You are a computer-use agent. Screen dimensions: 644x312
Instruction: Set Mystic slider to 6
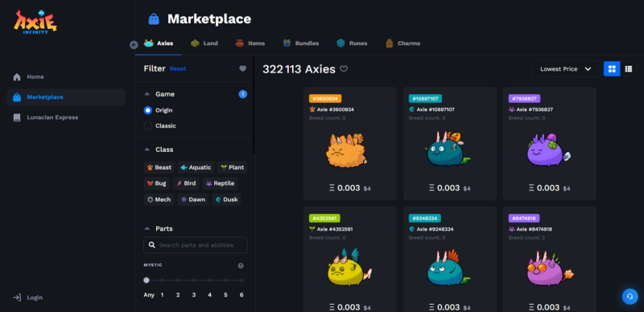click(242, 281)
